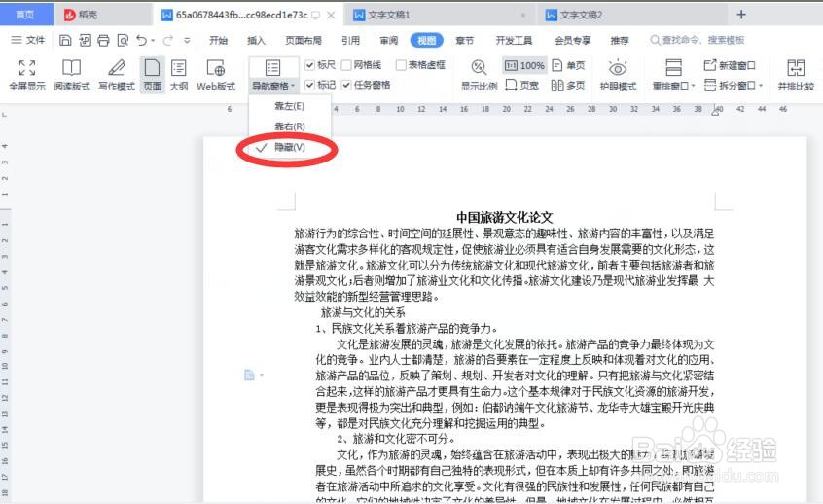
Task: Choose 靠右(R) dock right option
Action: tap(290, 126)
